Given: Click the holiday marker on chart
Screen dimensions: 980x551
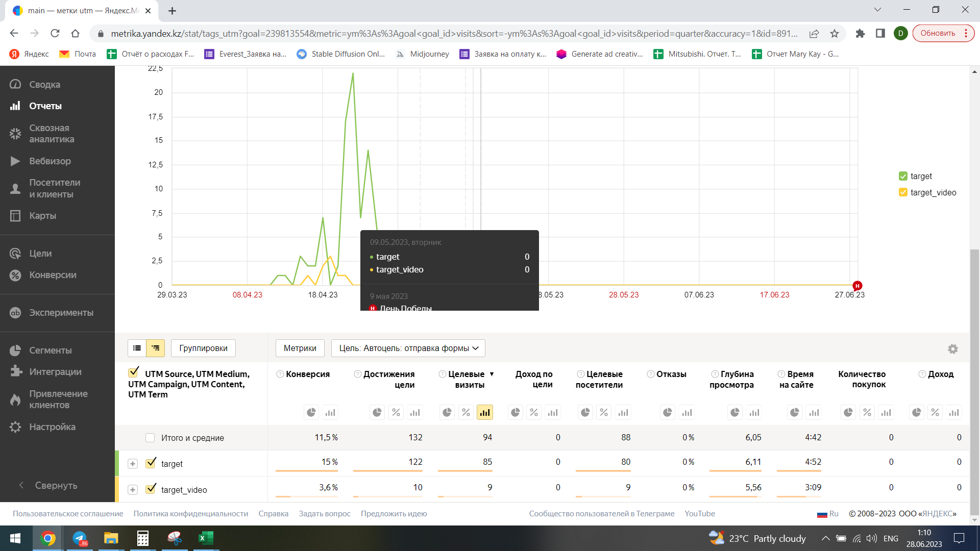Looking at the screenshot, I should (x=857, y=286).
